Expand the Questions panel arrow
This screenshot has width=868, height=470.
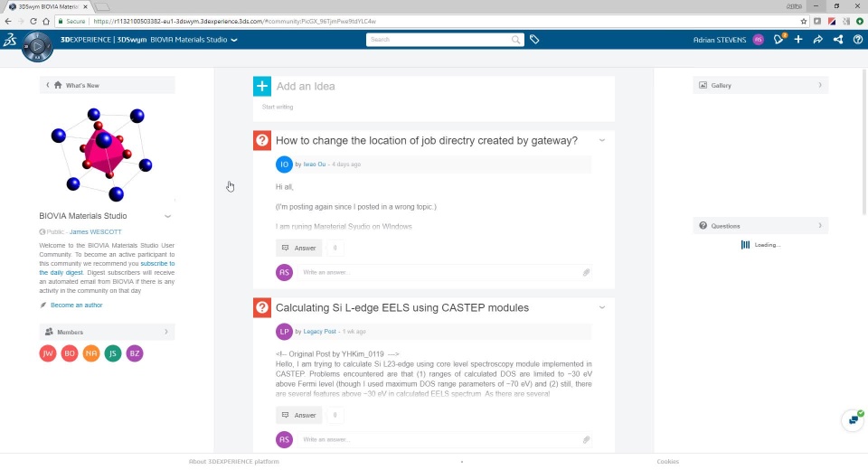point(820,226)
